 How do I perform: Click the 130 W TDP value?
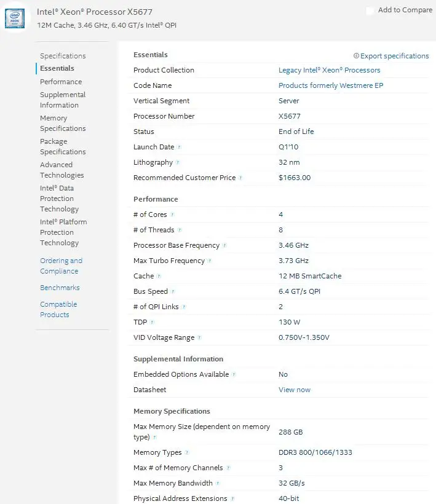coord(290,322)
